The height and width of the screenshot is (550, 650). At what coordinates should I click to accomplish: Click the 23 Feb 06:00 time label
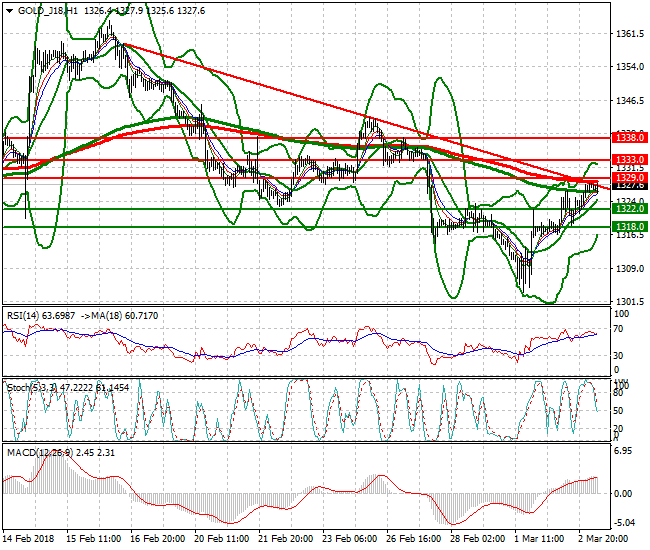349,539
